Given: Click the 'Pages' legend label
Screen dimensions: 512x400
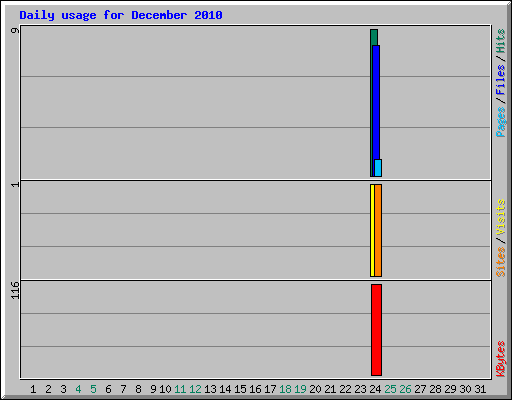Looking at the screenshot, I should [501, 122].
